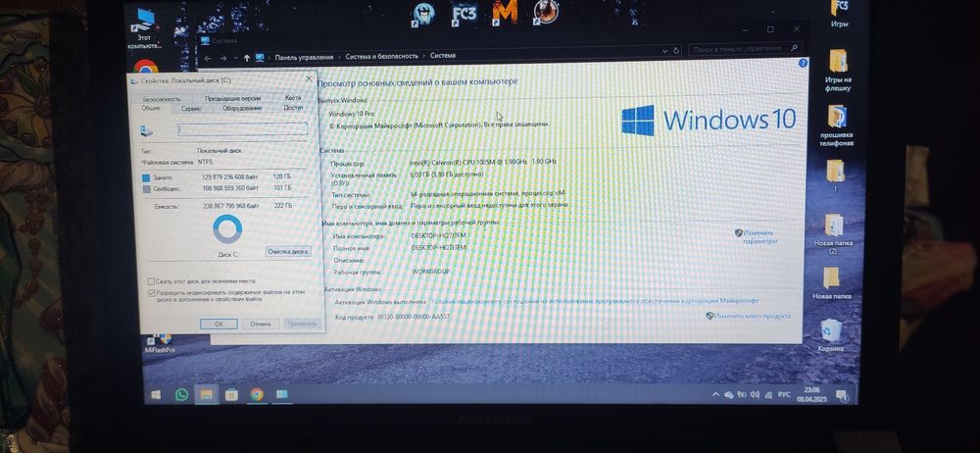The image size is (980, 453).
Task: Select the System window taskbar icon
Action: coord(282,394)
